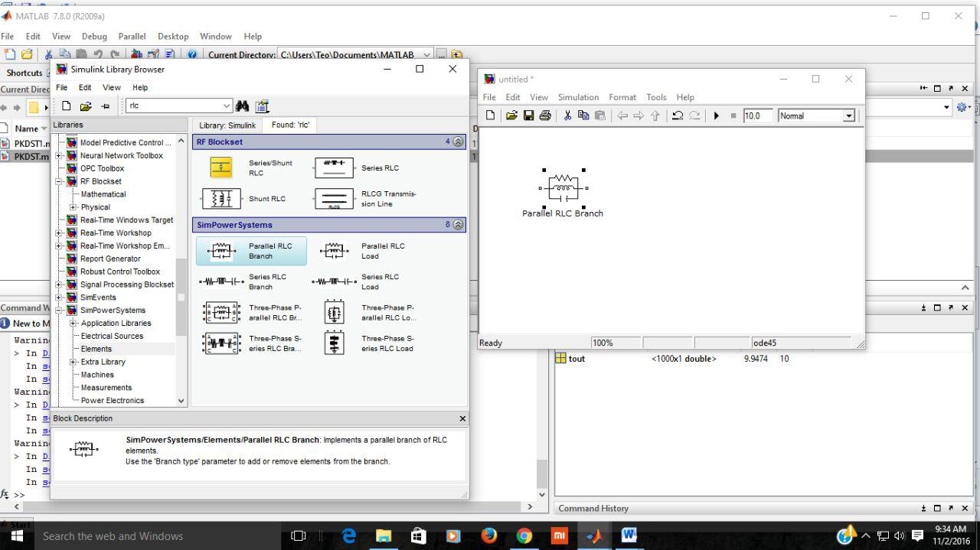Click the search binoculars in Library Browser

tap(242, 106)
